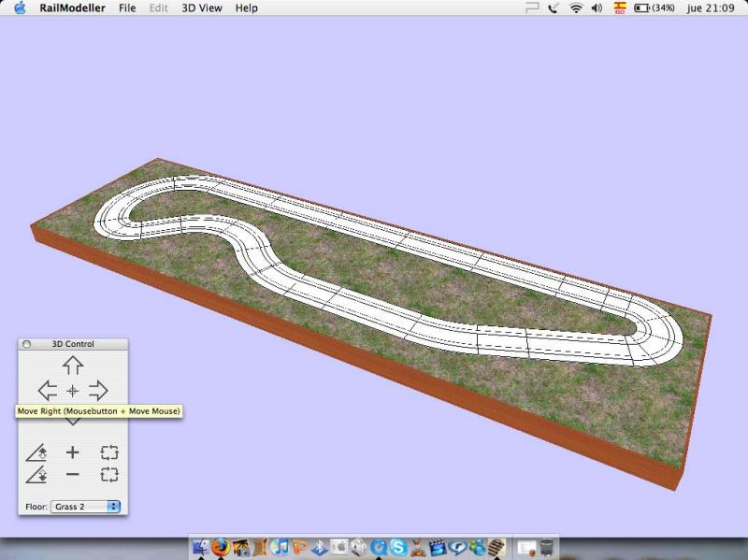
Task: Open the File menu
Action: [127, 7]
